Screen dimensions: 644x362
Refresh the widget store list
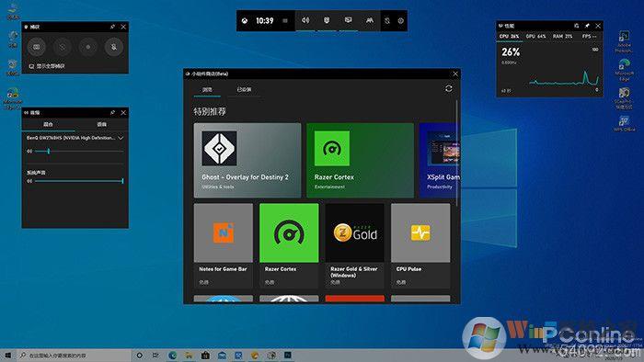coord(449,88)
